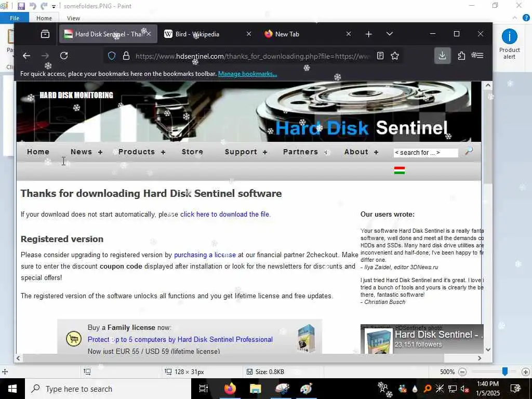The width and height of the screenshot is (532, 399).
Task: Open the Firefox downloads panel
Action: tap(442, 56)
